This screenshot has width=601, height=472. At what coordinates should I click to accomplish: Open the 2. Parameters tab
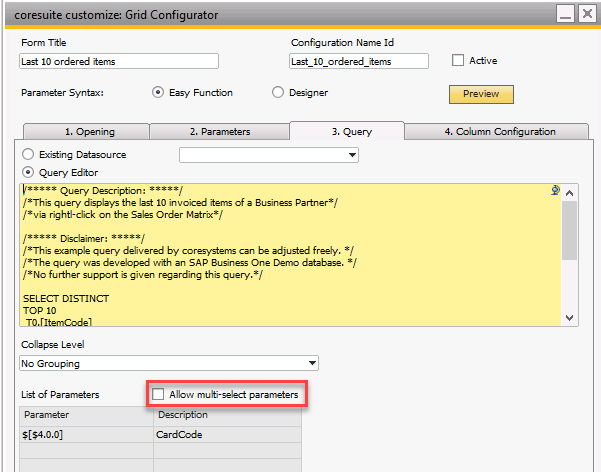coord(220,132)
